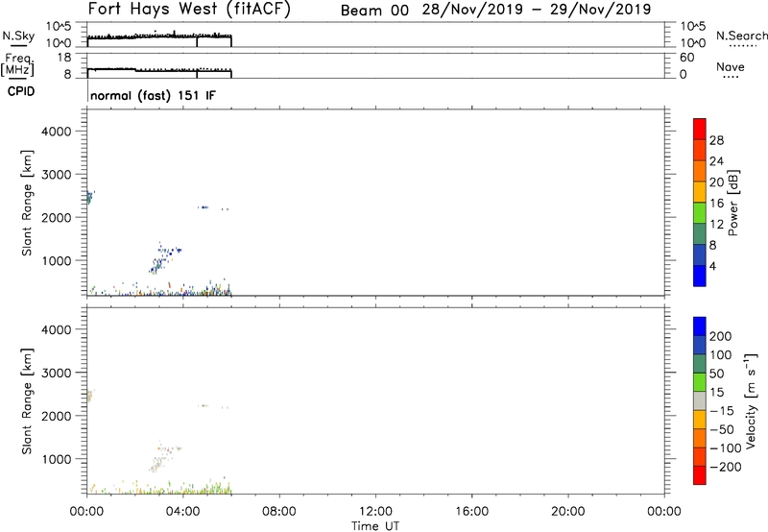Click the 16:00 time tick label

coord(471,512)
